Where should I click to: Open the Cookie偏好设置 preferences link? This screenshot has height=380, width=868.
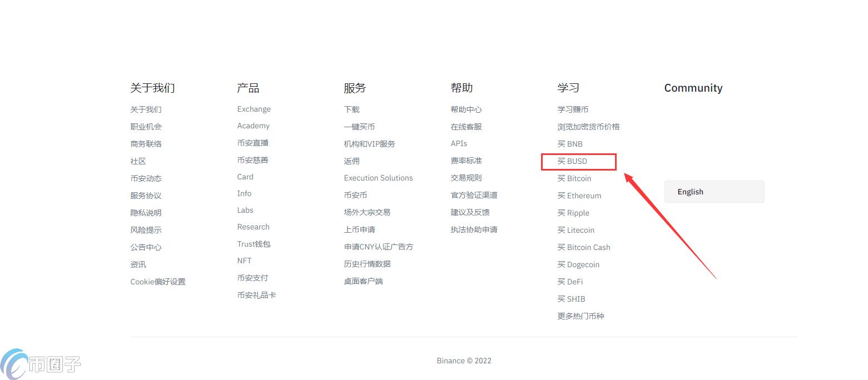[x=158, y=282]
